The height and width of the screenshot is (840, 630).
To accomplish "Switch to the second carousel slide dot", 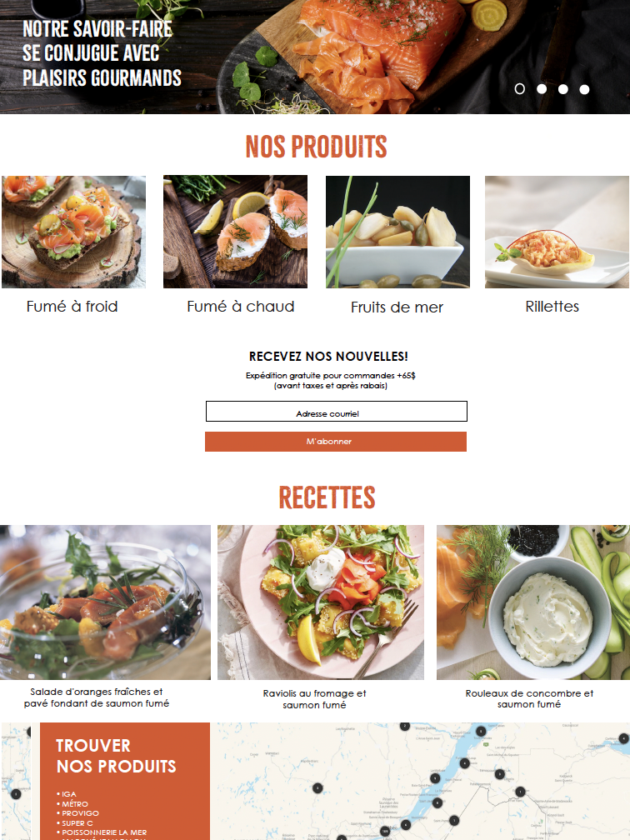I will (542, 89).
